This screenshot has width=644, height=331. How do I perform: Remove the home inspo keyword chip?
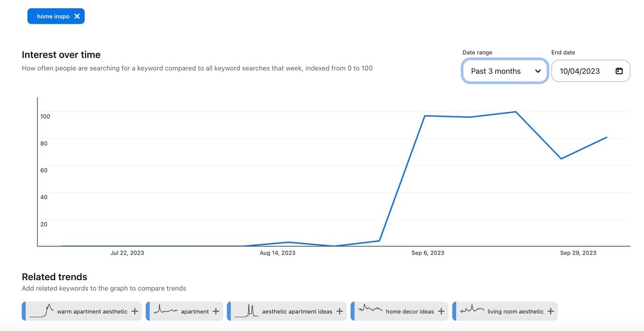(x=77, y=16)
